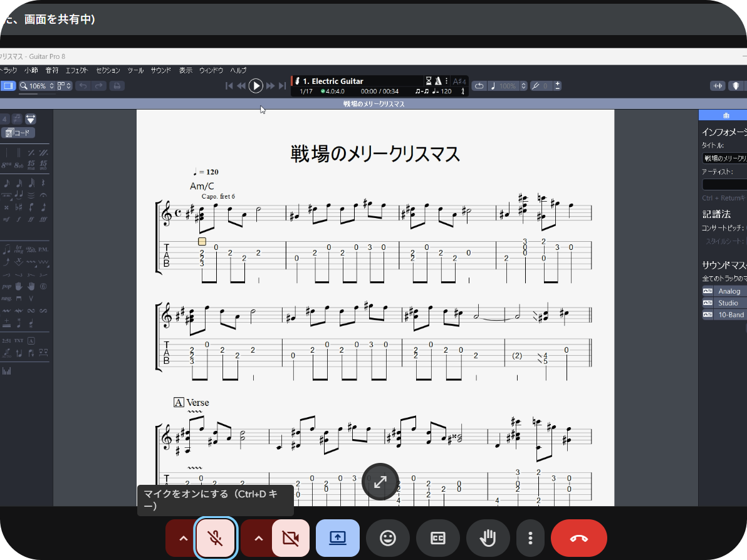Expand microphone audio settings chevron
This screenshot has height=560, width=747.
coord(183,538)
